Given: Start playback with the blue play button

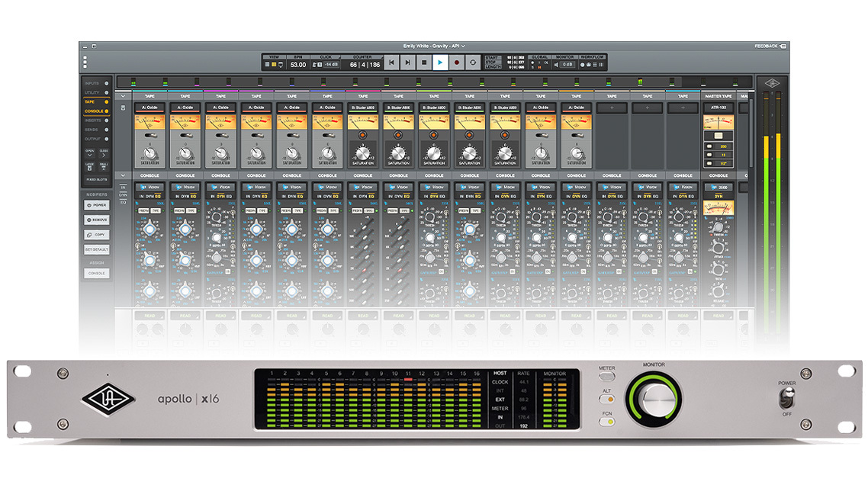Looking at the screenshot, I should click(x=440, y=63).
